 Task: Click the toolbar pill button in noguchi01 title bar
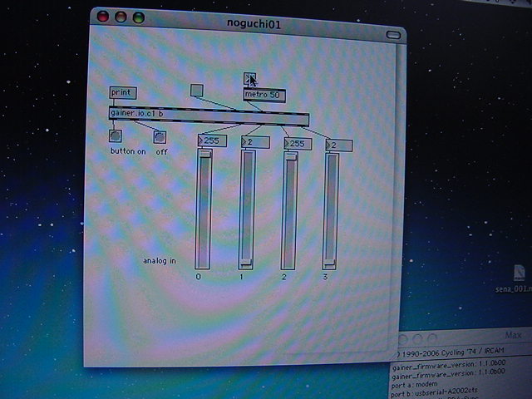393,35
